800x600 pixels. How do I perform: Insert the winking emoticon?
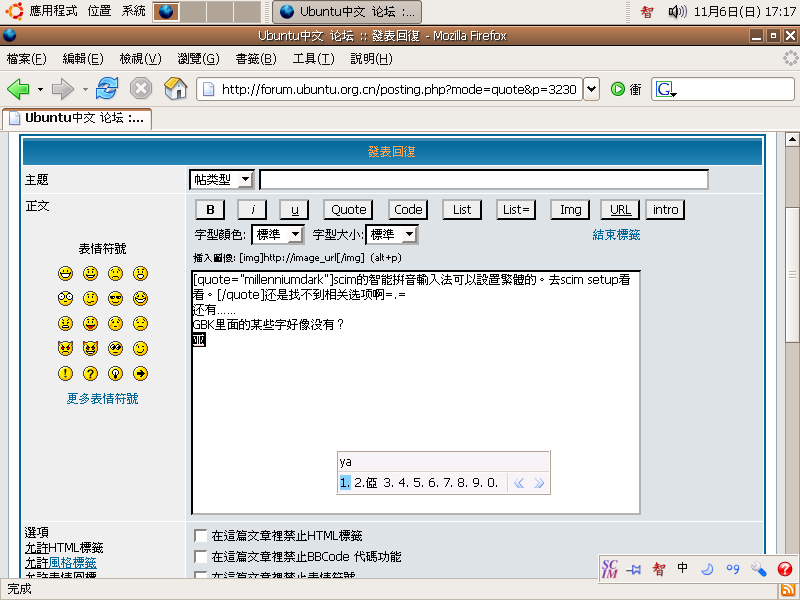point(140,348)
